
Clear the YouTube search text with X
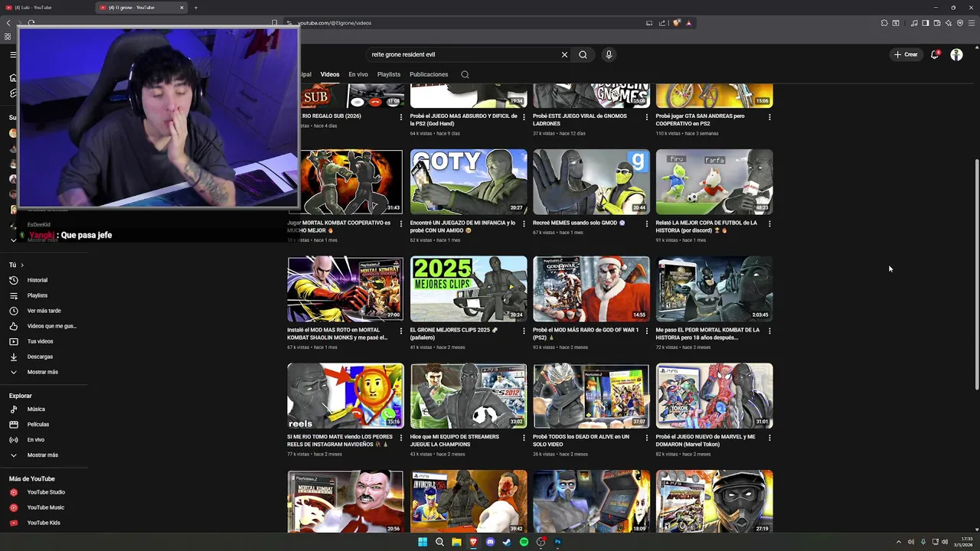(x=564, y=54)
